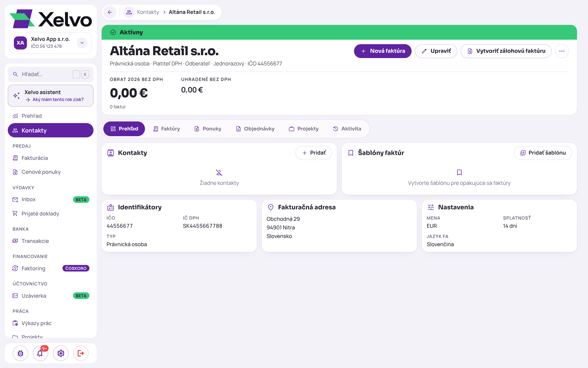Click Pridať in the Kontakty card
Viewport: 588px width, 368px height.
click(x=313, y=153)
